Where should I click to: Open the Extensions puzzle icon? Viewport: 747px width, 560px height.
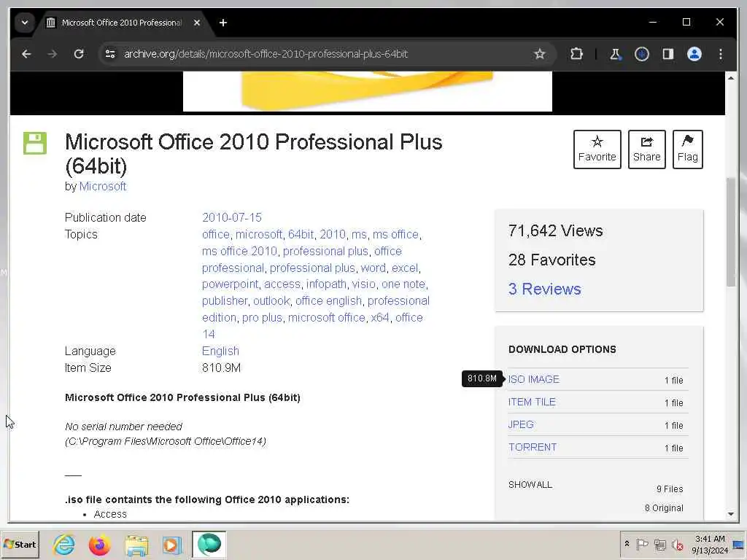coord(576,54)
